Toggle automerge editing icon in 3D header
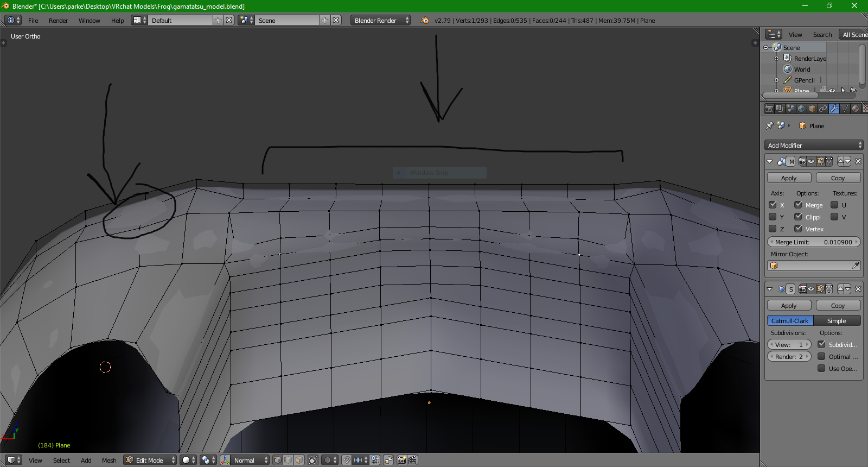 pyautogui.click(x=388, y=460)
